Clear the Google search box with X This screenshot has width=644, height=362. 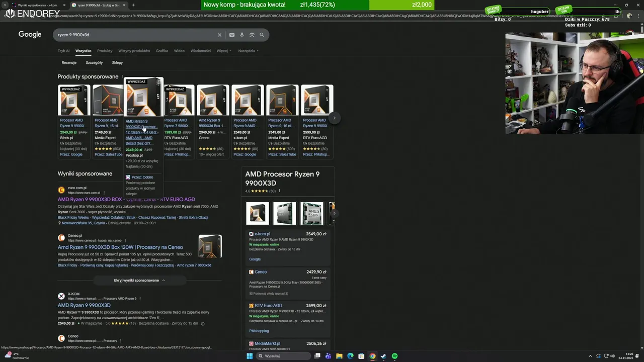tap(219, 35)
